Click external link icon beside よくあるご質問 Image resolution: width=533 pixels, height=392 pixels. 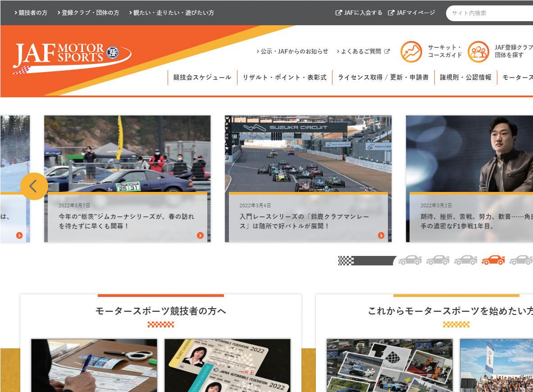(387, 51)
